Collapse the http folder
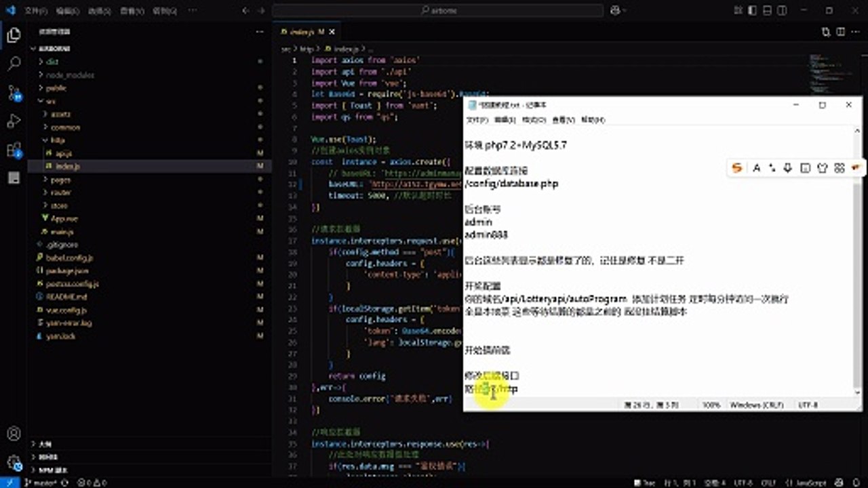 click(x=149, y=140)
